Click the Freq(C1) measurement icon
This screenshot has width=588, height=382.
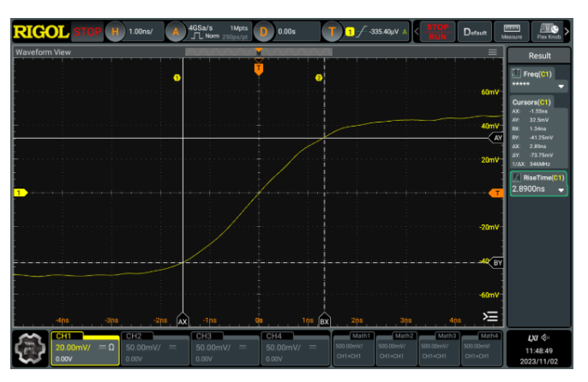point(517,74)
